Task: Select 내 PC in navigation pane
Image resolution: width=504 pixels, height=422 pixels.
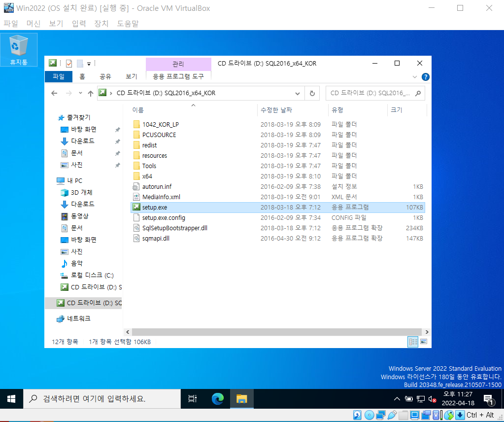Action: click(70, 181)
